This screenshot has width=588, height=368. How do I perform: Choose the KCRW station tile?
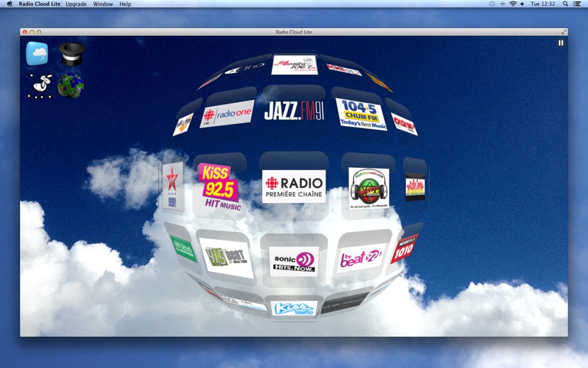tap(244, 69)
